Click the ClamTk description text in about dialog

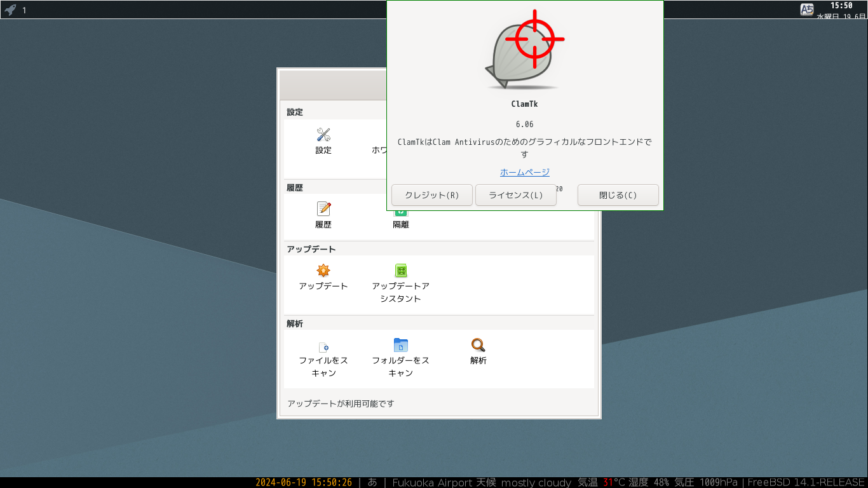pos(525,148)
